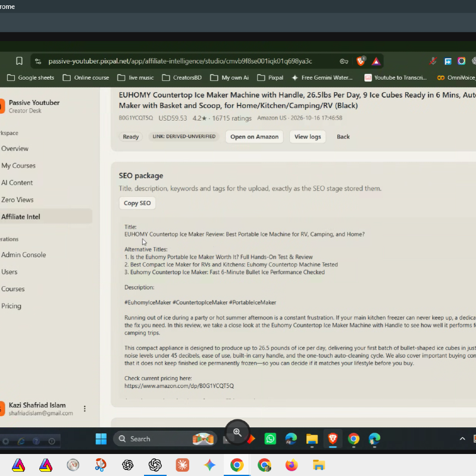Open the orange Claude starburst icon
The height and width of the screenshot is (476, 476).
pos(183,465)
